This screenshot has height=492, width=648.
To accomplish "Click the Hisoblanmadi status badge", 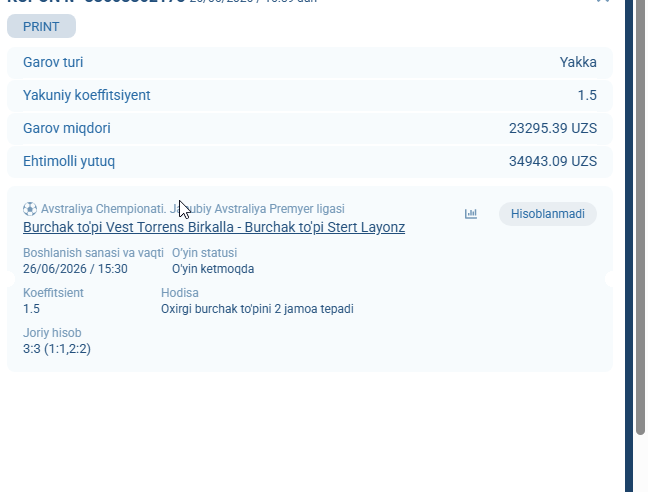I will point(548,214).
